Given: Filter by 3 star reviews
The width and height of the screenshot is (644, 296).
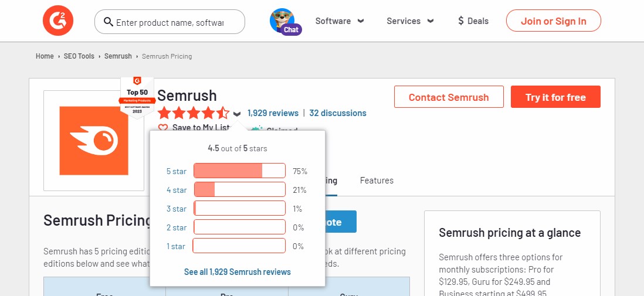Looking at the screenshot, I should (176, 209).
